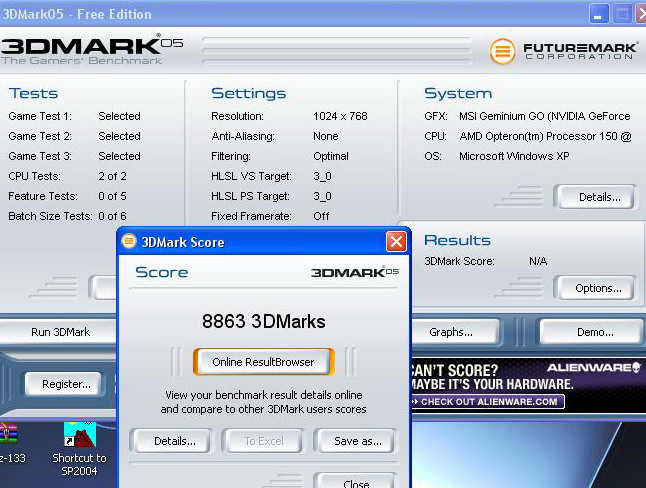
Task: Click Microsoft Windows XP OS text
Action: tap(514, 156)
